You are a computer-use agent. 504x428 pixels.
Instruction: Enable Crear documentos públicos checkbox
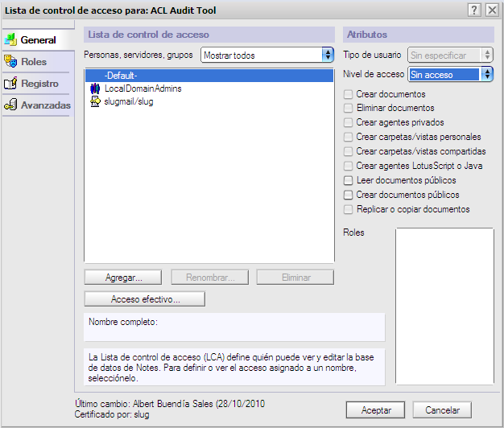pyautogui.click(x=348, y=195)
